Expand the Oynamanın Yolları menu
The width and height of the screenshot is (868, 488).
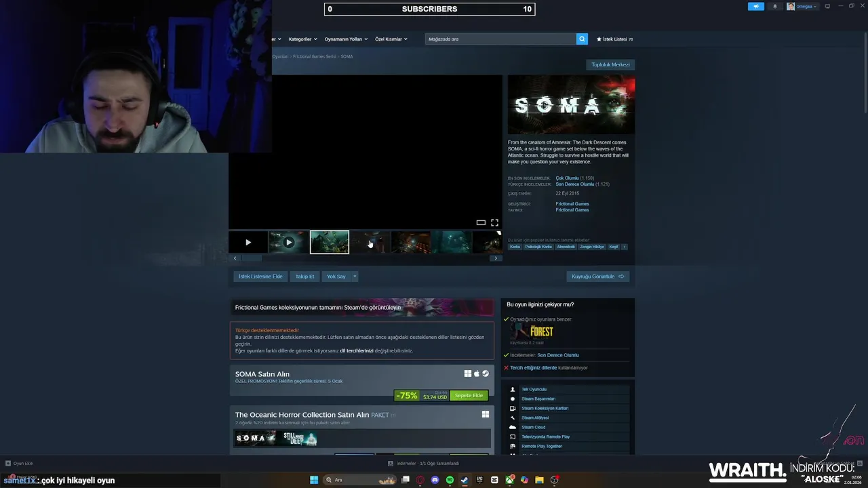click(346, 39)
